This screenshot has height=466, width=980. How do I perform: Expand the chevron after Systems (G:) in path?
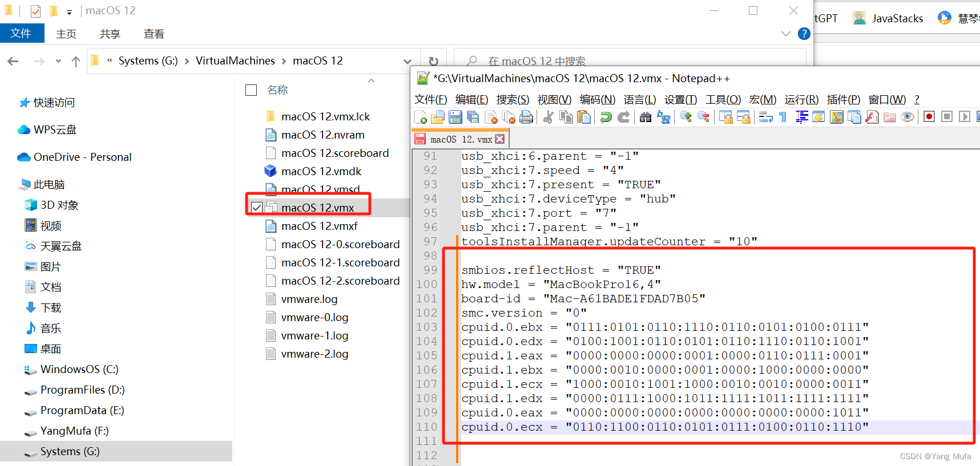pos(187,61)
